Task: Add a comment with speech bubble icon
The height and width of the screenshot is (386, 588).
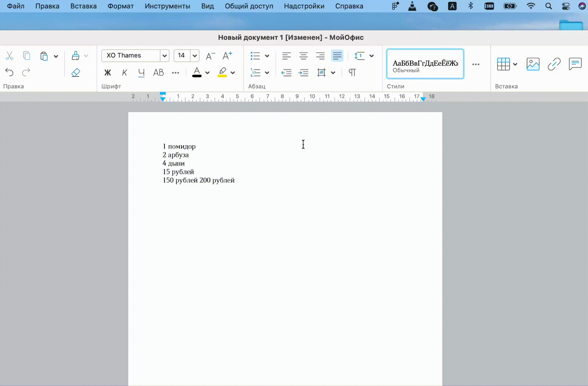Action: point(575,64)
